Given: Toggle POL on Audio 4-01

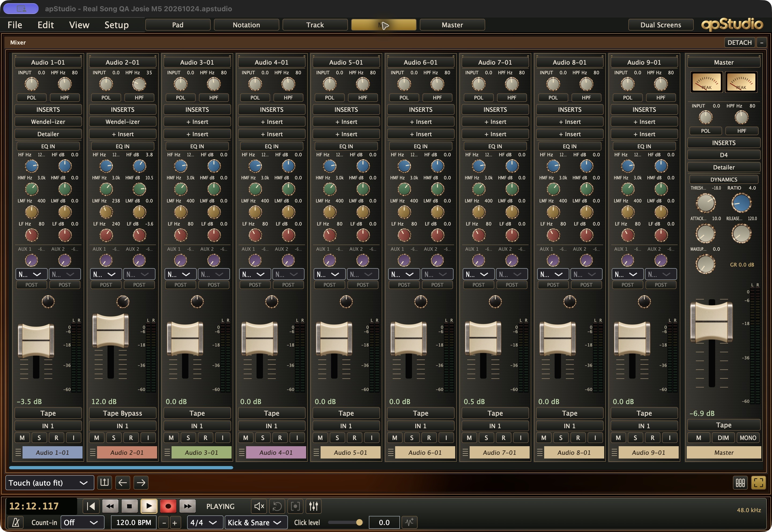Looking at the screenshot, I should pyautogui.click(x=255, y=98).
